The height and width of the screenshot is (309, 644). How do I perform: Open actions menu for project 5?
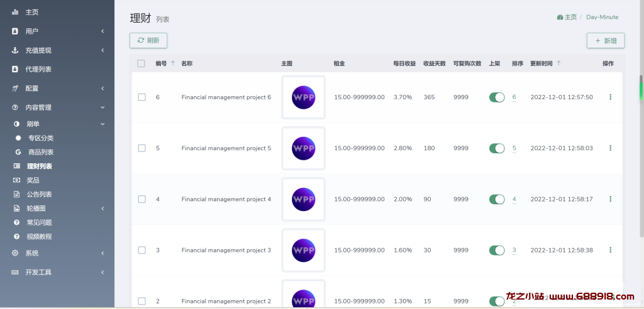click(610, 148)
